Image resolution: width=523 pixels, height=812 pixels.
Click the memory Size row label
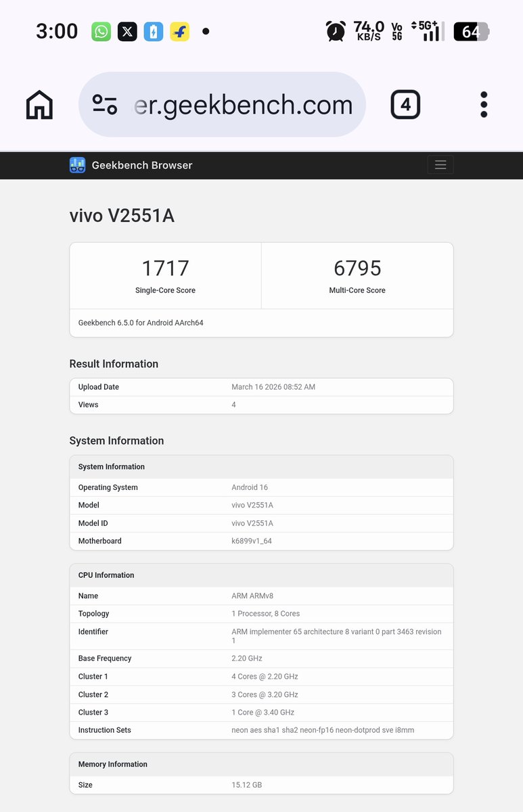85,785
